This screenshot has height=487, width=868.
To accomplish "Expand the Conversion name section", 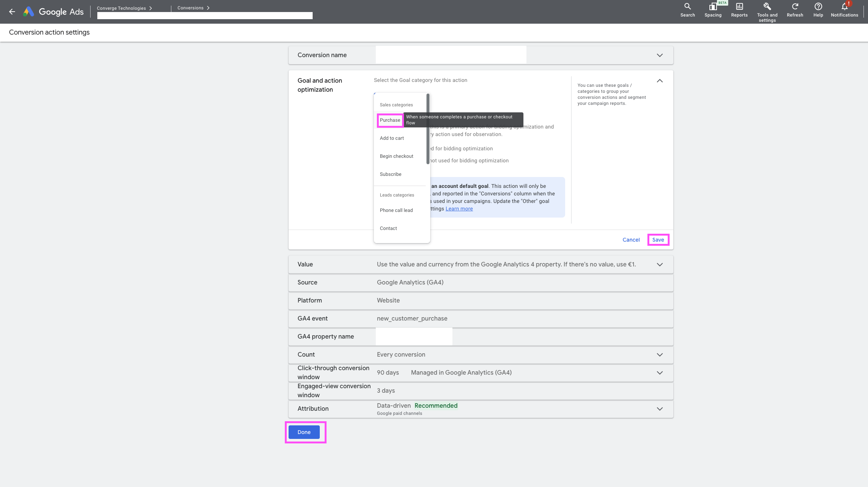I will pos(659,55).
